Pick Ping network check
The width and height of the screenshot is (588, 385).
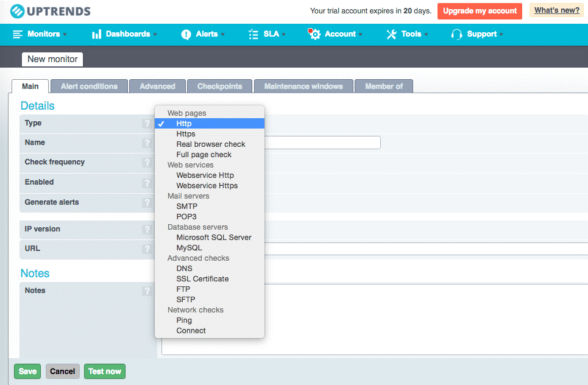point(210,320)
